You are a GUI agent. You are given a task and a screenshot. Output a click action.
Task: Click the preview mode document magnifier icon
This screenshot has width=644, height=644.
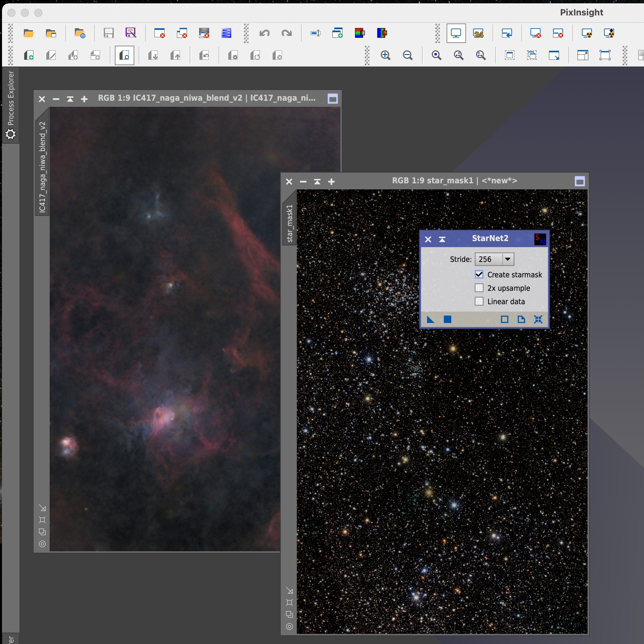pyautogui.click(x=125, y=55)
